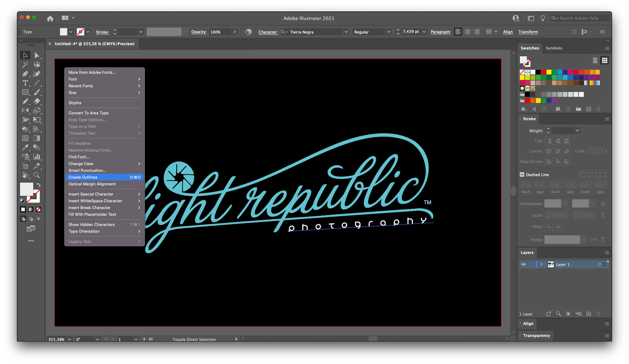
Task: Switch to the Symbols tab
Action: pyautogui.click(x=554, y=48)
